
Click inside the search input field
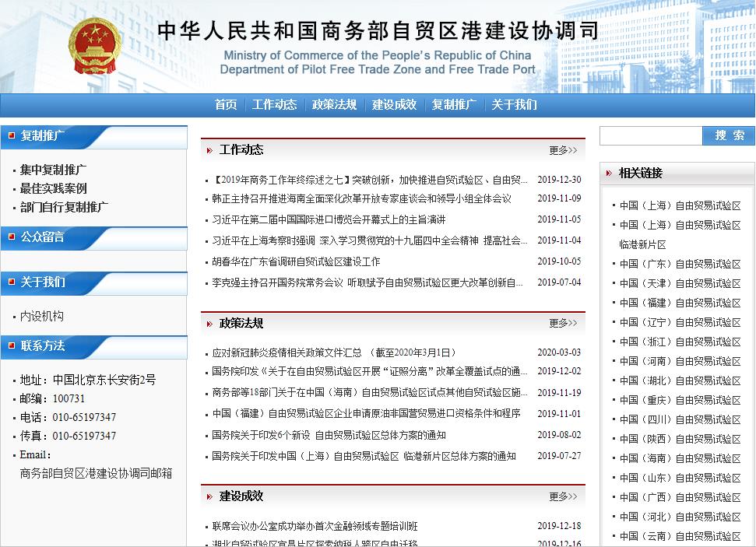[x=650, y=135]
